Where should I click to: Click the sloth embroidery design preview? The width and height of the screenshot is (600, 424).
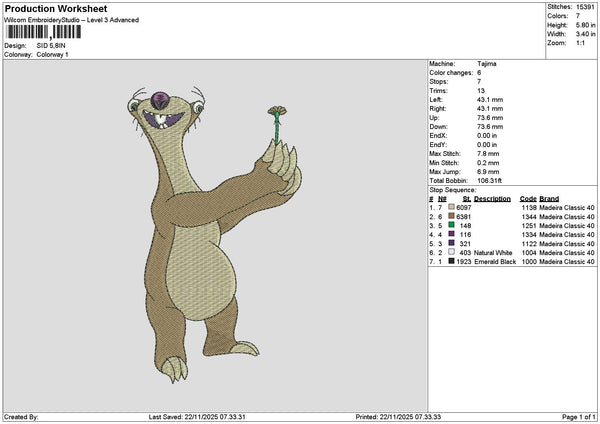(214, 234)
